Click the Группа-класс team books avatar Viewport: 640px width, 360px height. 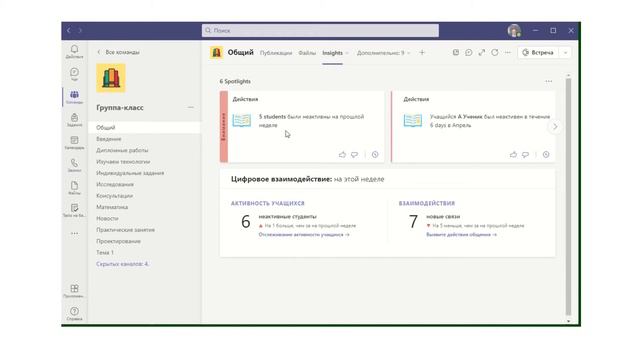click(111, 78)
